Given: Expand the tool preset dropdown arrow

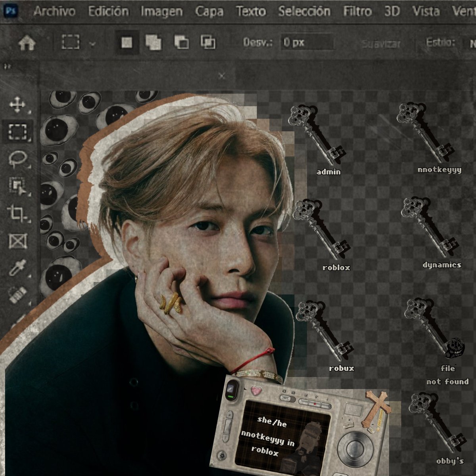Looking at the screenshot, I should 92,43.
